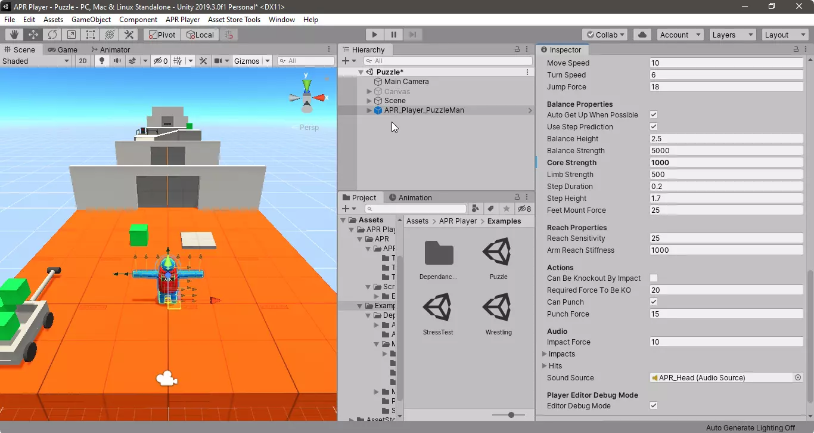Screen dimensions: 814x433
Task: Open the Account dropdown
Action: coord(680,35)
